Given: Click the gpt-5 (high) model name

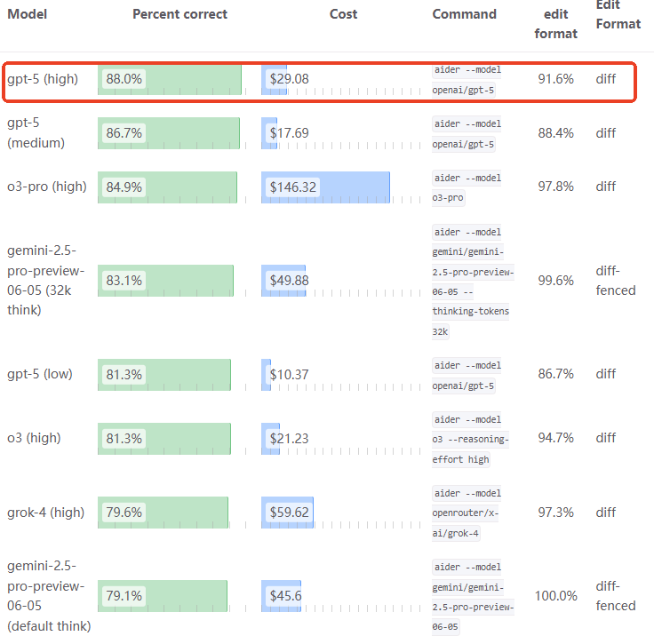Looking at the screenshot, I should point(43,79).
